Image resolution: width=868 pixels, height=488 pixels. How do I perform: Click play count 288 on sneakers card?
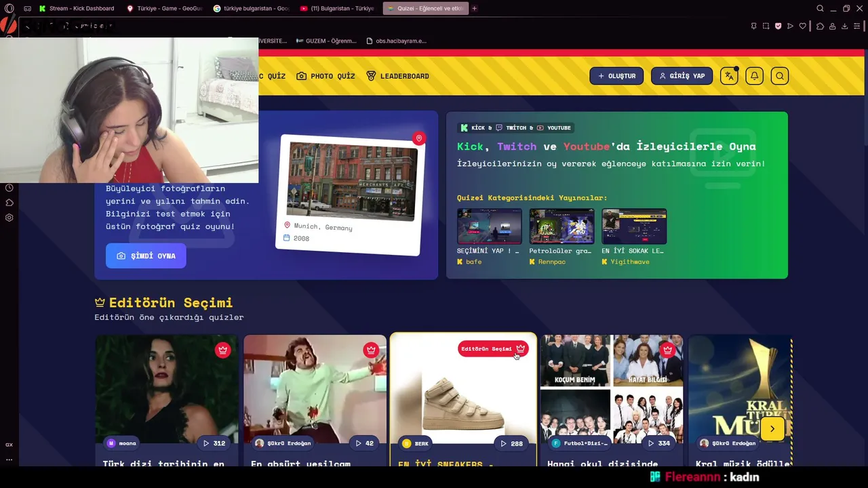[511, 443]
